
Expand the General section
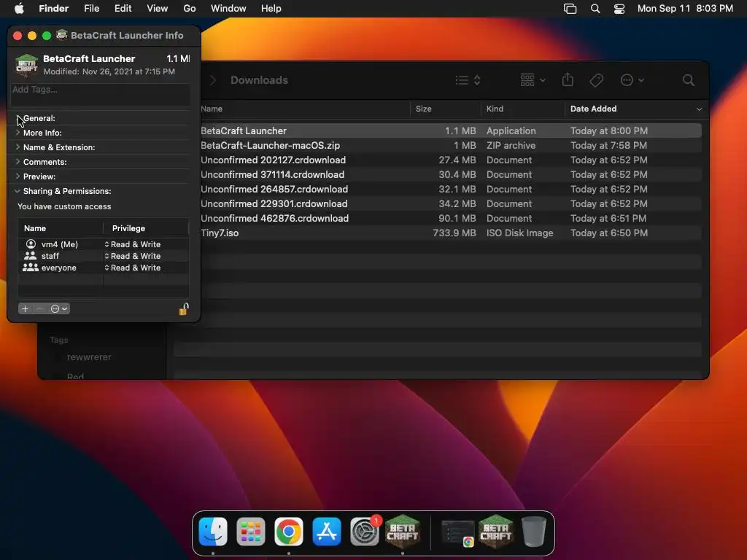point(18,118)
